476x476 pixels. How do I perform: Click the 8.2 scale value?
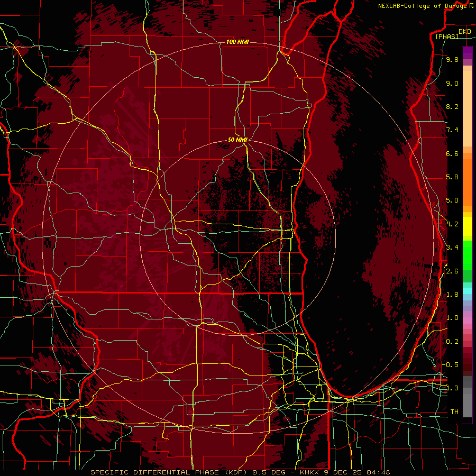point(452,106)
